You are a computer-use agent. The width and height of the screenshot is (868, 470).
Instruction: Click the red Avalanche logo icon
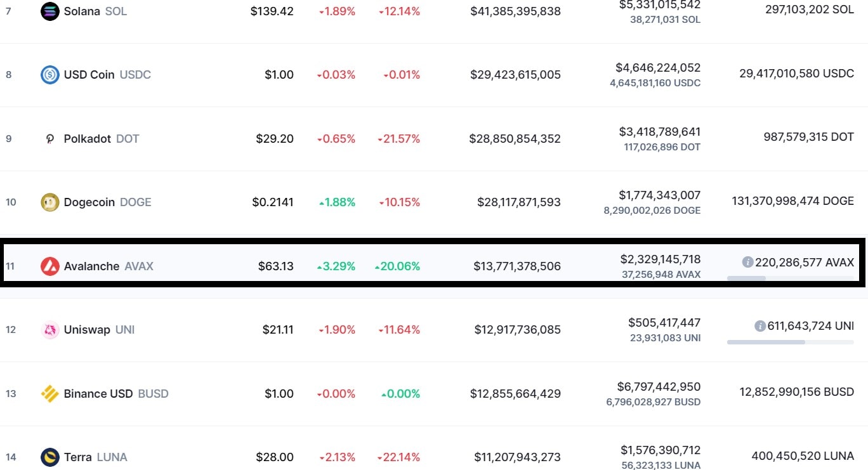coord(50,266)
